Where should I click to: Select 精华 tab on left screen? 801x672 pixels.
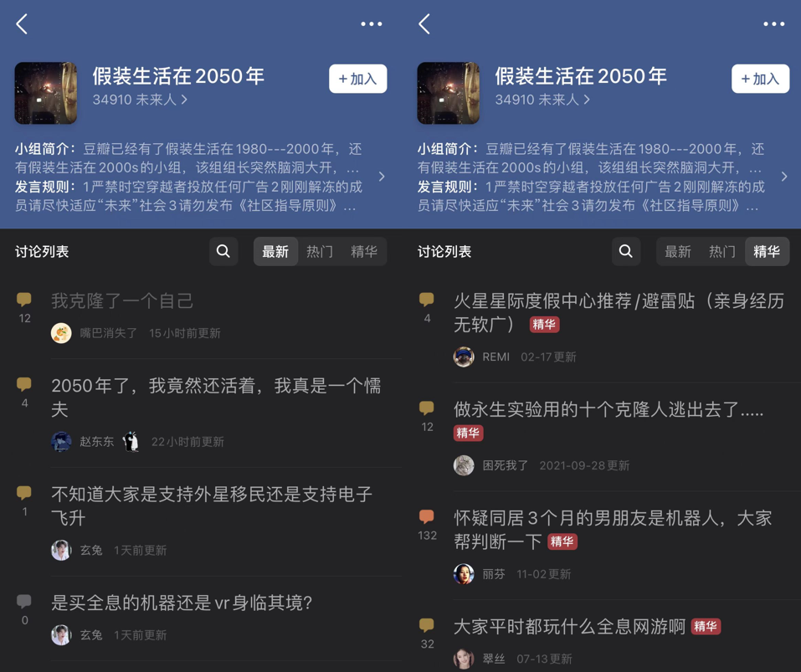[364, 251]
